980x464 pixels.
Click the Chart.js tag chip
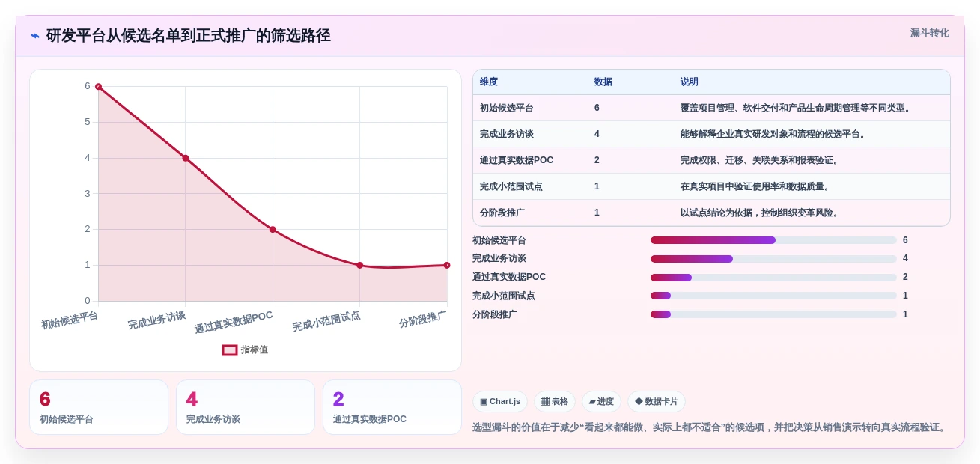click(x=500, y=402)
